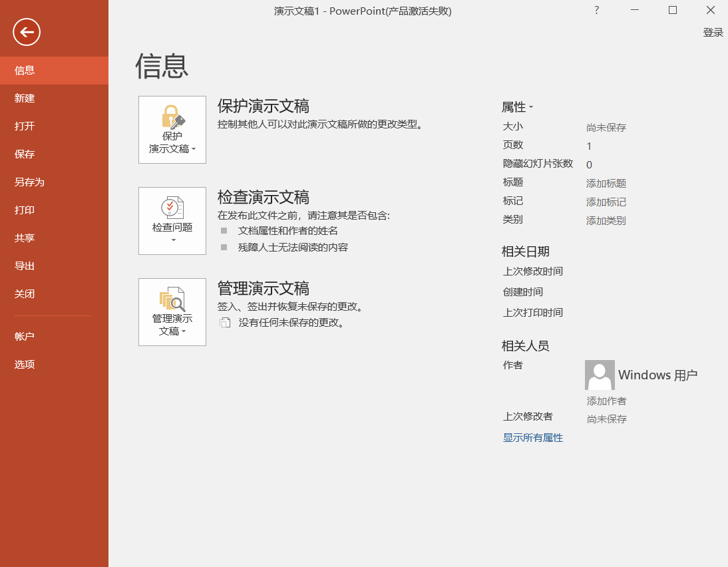
Task: Click the 登录 sign-in link
Action: click(713, 33)
